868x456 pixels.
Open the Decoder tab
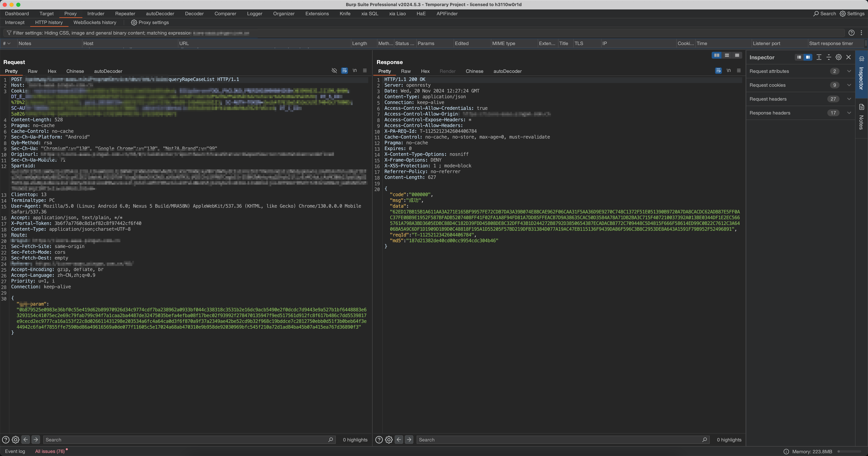[194, 14]
